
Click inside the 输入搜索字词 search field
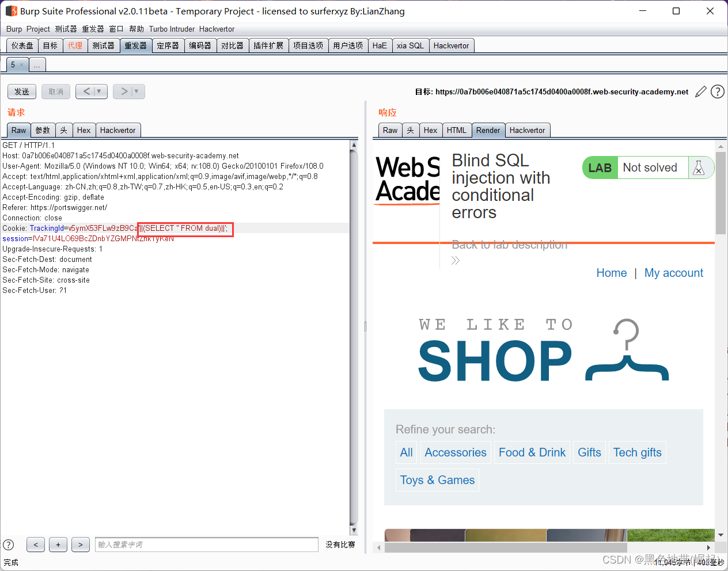(x=206, y=545)
